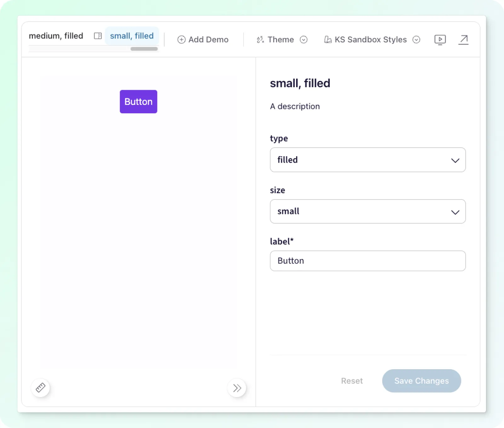Select the small, filled tab
The width and height of the screenshot is (504, 428).
132,36
